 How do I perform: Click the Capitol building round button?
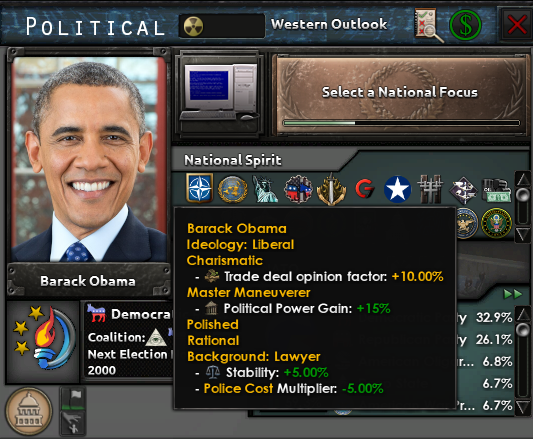click(x=29, y=411)
